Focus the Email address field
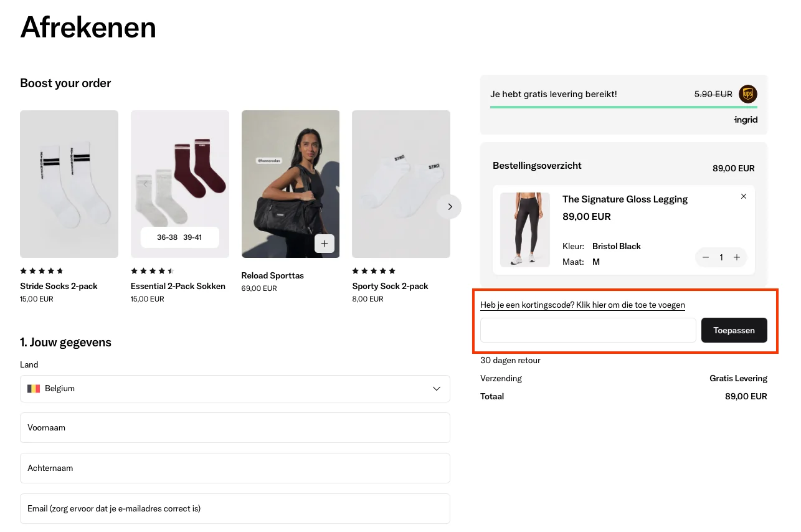Image resolution: width=801 pixels, height=532 pixels. point(235,509)
